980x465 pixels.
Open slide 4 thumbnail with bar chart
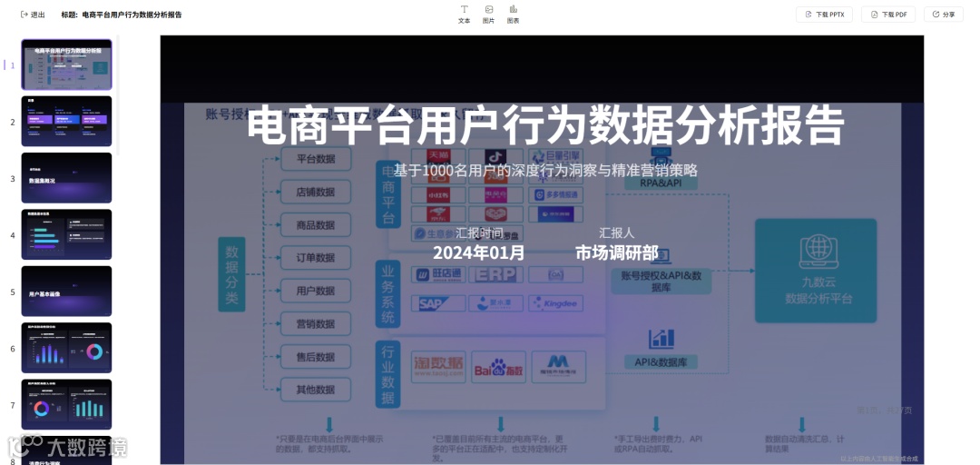(x=66, y=234)
